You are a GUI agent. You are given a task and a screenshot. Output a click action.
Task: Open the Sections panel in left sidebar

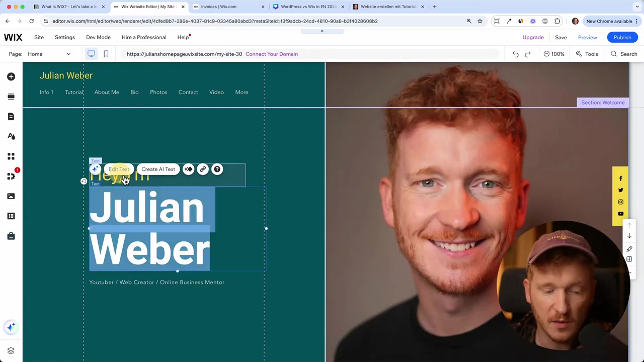(x=11, y=97)
